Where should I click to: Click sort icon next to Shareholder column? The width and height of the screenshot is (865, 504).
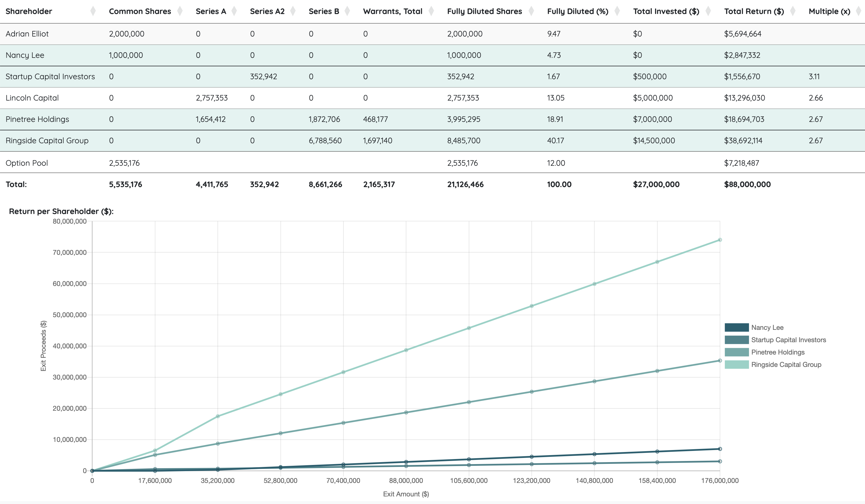point(93,11)
